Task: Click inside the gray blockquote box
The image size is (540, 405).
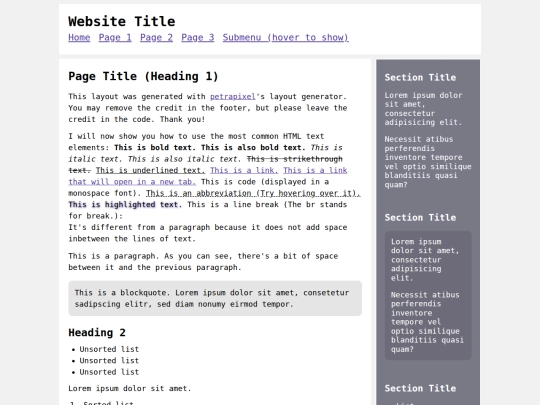Action: pos(215,298)
